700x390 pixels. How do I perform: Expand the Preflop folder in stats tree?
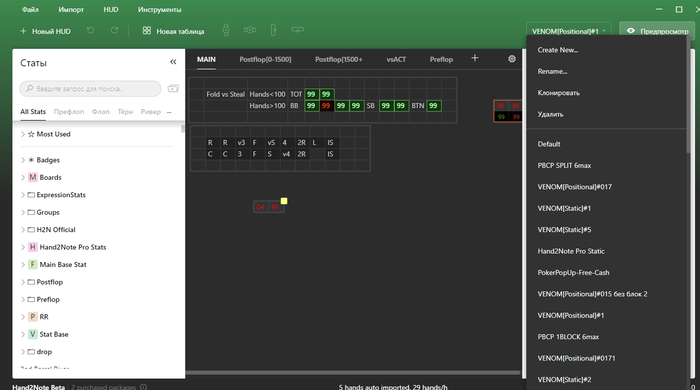(x=23, y=299)
